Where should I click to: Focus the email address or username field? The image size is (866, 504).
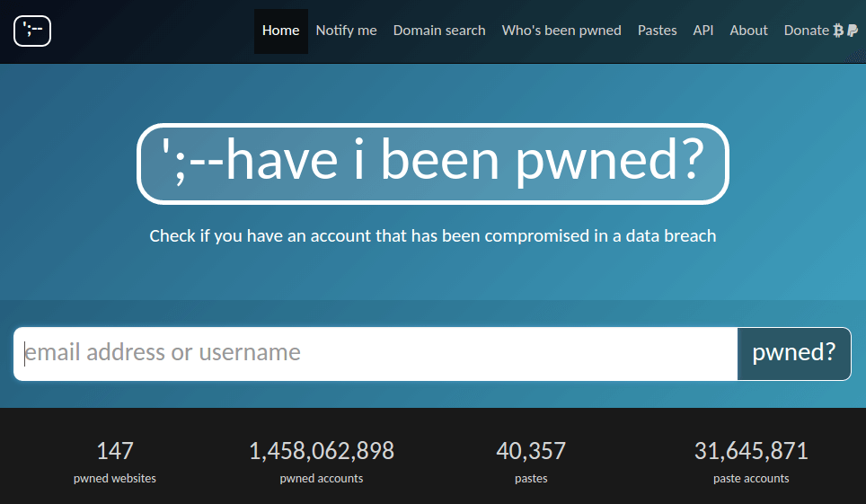[376, 354]
